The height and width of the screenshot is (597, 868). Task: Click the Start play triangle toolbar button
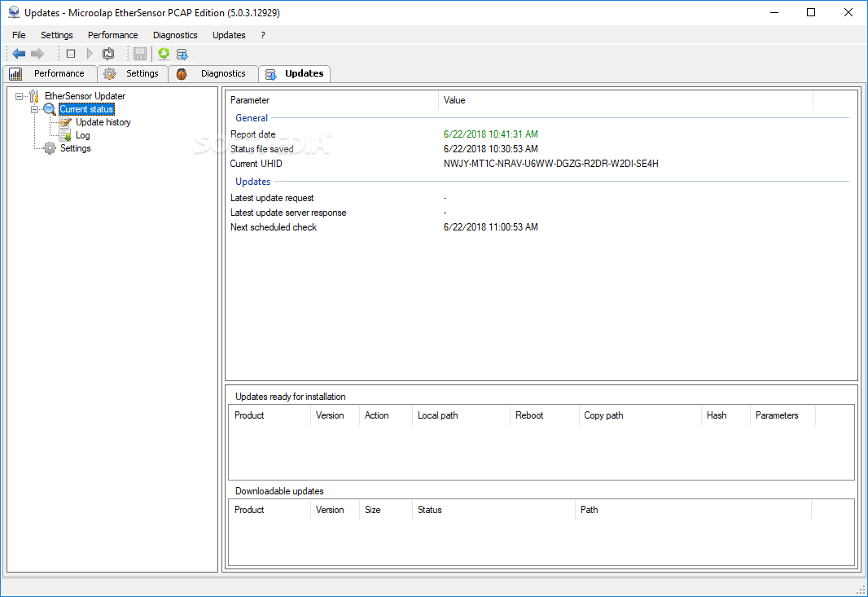[90, 54]
